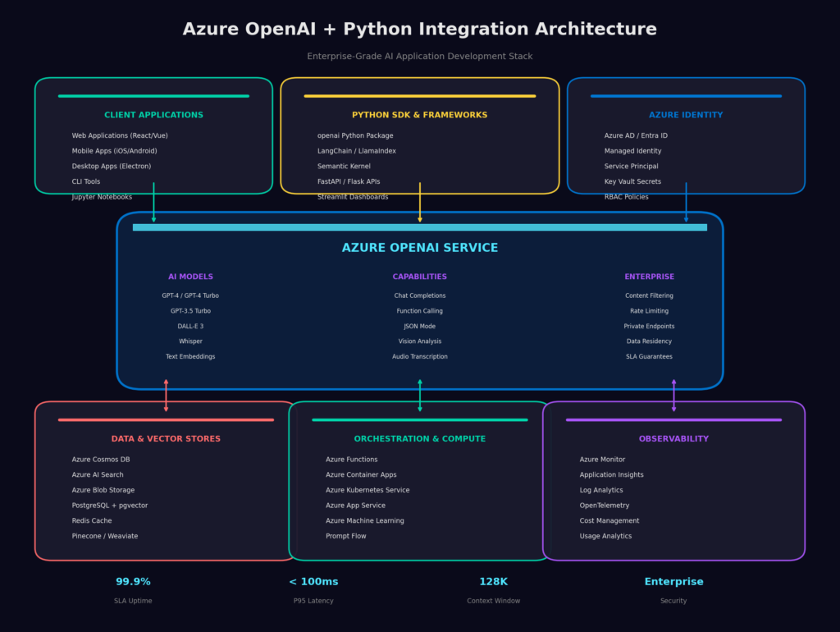
Task: Click red double arrow above Data & Vector Stores
Action: coord(166,395)
